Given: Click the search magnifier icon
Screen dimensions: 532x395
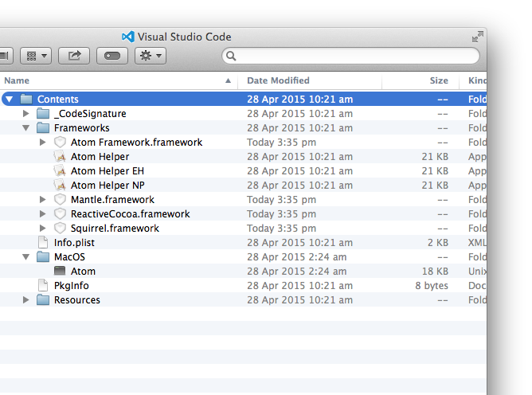Looking at the screenshot, I should click(231, 56).
